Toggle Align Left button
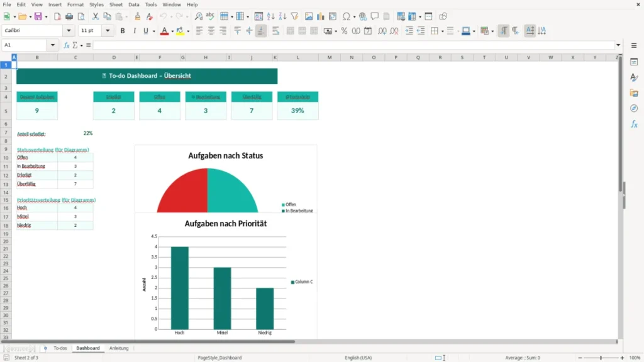The width and height of the screenshot is (644, 362). [x=199, y=31]
